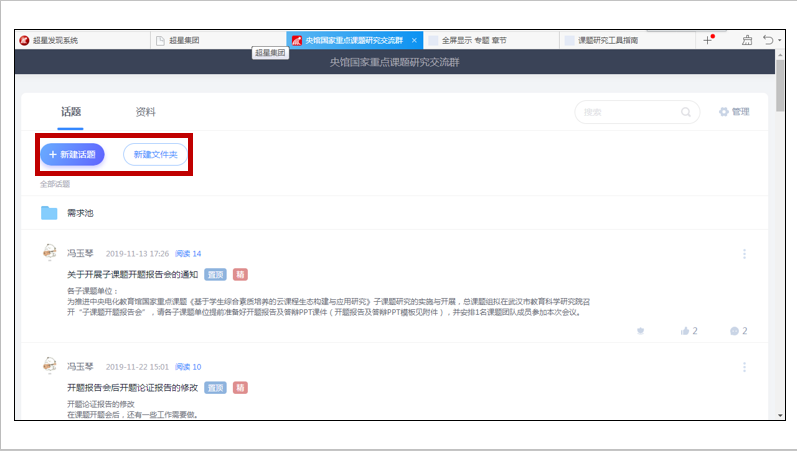Expand the undo icon dropdown arrow
797x451 pixels.
point(779,40)
